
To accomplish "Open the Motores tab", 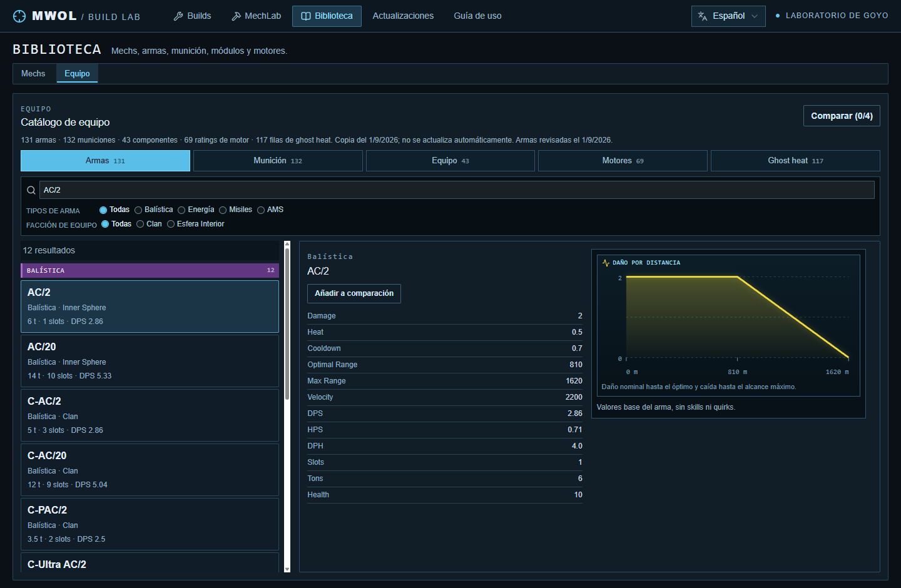I will (623, 161).
